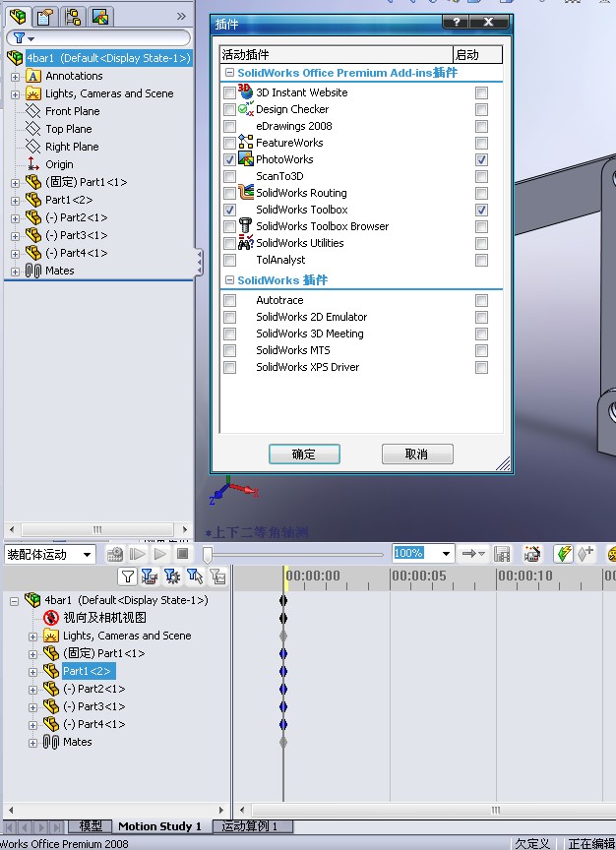Open the ConfigurationManager tab icon
The height and width of the screenshot is (850, 616).
tap(73, 17)
